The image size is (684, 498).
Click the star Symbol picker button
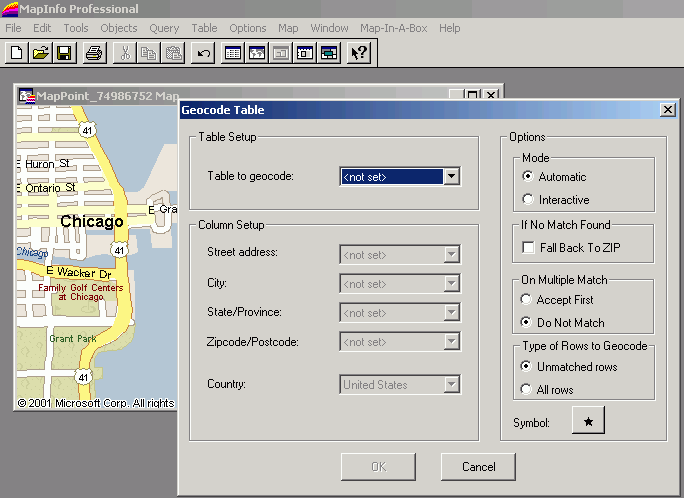pyautogui.click(x=588, y=423)
